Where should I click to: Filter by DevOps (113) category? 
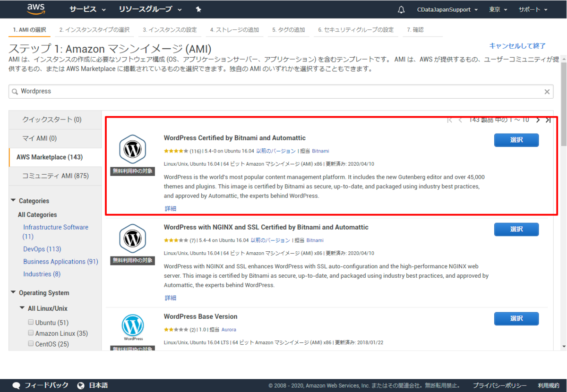pyautogui.click(x=42, y=249)
